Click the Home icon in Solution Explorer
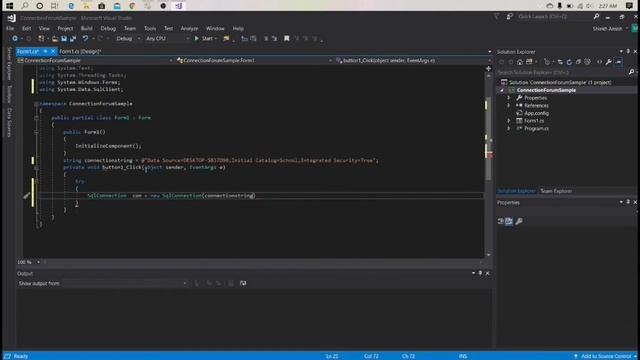 pyautogui.click(x=520, y=62)
